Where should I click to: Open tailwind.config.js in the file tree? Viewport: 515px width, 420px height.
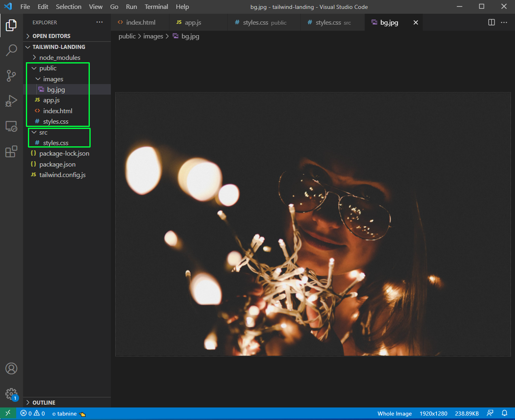[67, 175]
